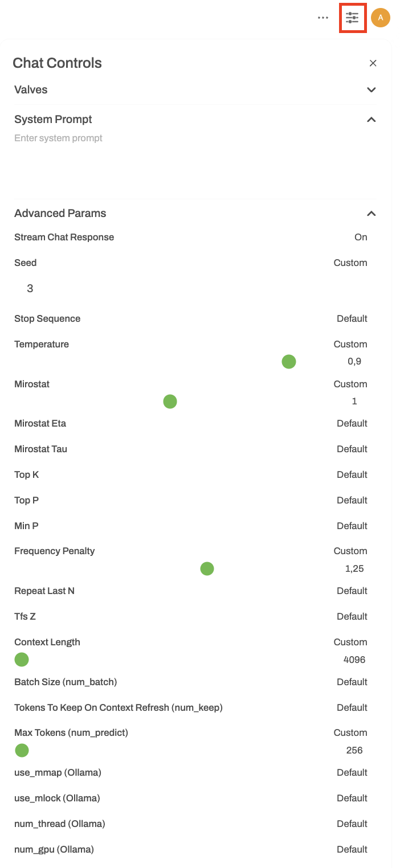Open the three-dot more options menu

[323, 18]
